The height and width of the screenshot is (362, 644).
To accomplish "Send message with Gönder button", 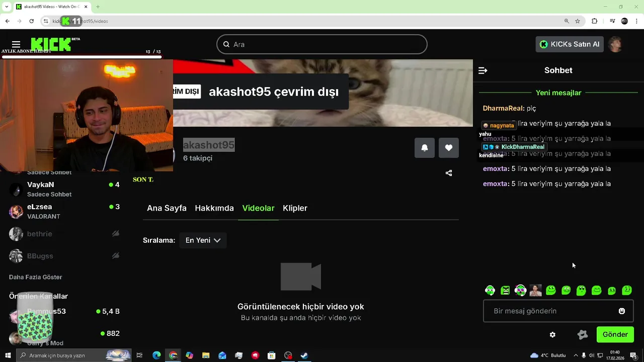I will tap(615, 334).
